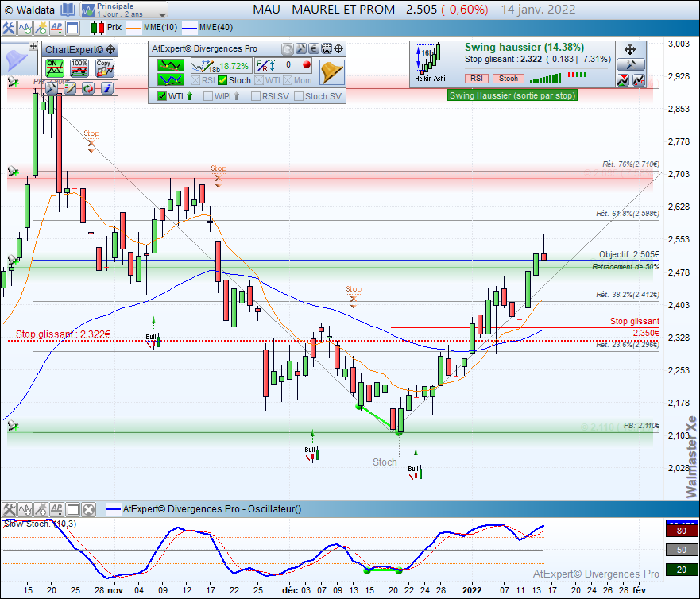Screen dimensions: 700x599
Task: Enable the WIPI checkbox
Action: point(208,96)
